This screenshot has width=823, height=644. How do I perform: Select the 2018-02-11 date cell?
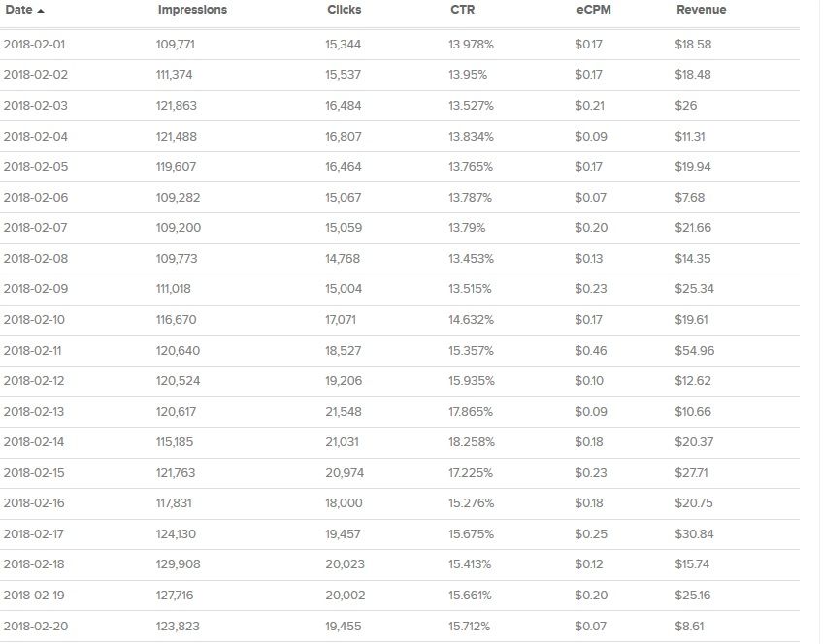click(34, 350)
